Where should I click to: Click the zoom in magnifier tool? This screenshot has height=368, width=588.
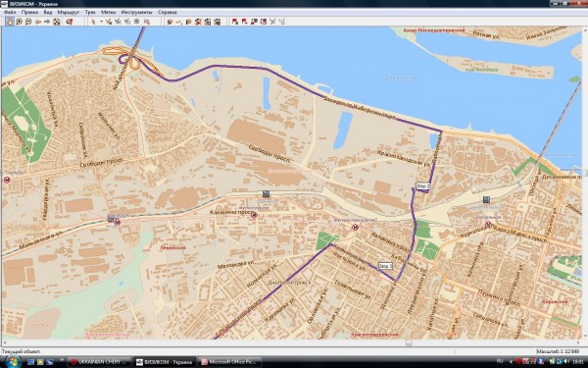click(x=20, y=22)
